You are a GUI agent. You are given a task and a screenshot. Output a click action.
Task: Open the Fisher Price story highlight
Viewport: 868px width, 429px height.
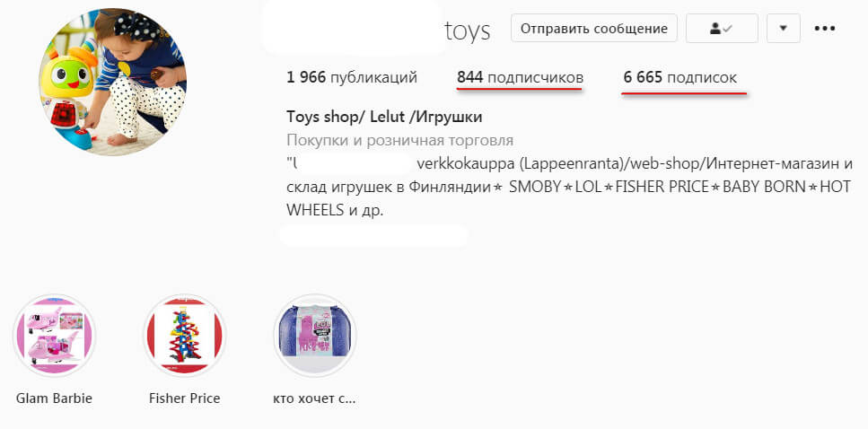tap(184, 337)
